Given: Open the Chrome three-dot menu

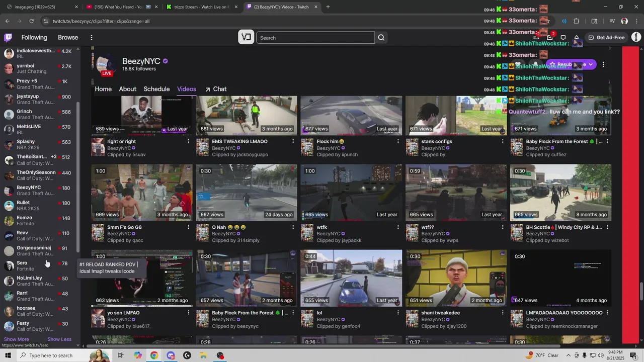Looking at the screenshot, I should (x=636, y=21).
